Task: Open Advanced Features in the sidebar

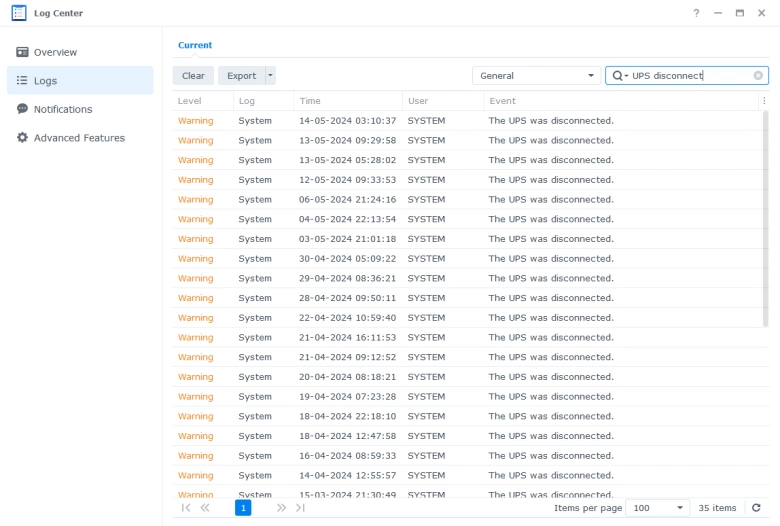Action: point(79,138)
